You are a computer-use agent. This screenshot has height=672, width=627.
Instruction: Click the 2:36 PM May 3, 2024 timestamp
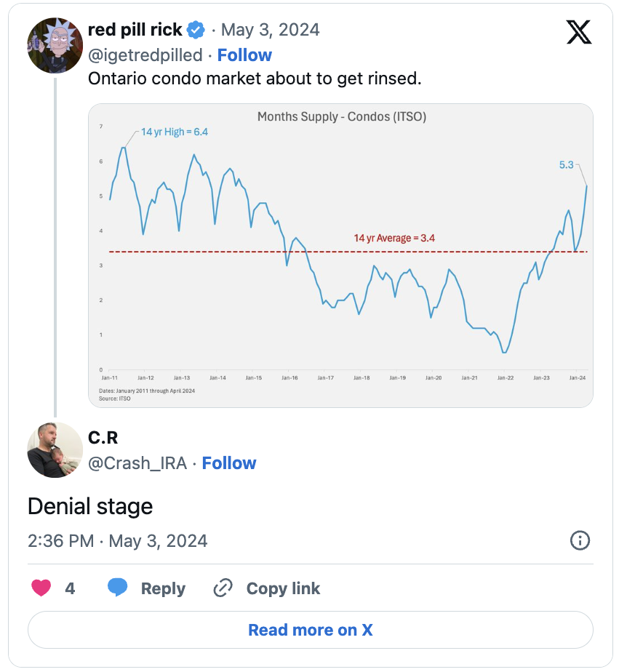pos(117,541)
